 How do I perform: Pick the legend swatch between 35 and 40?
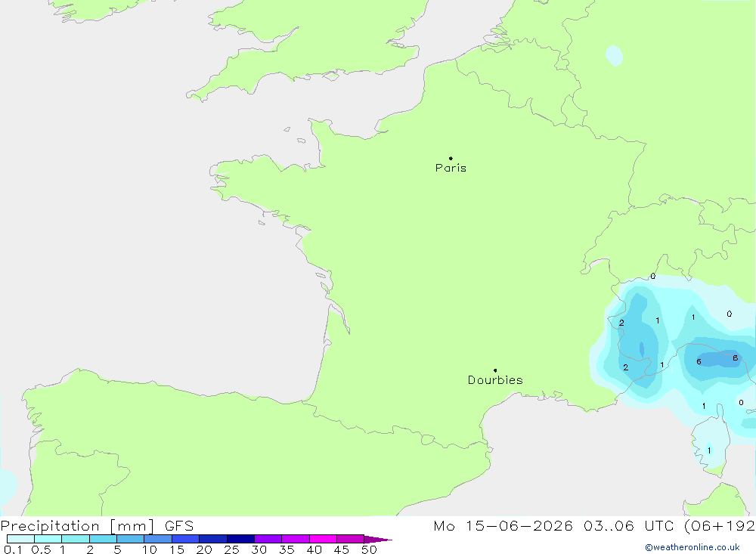click(x=296, y=539)
